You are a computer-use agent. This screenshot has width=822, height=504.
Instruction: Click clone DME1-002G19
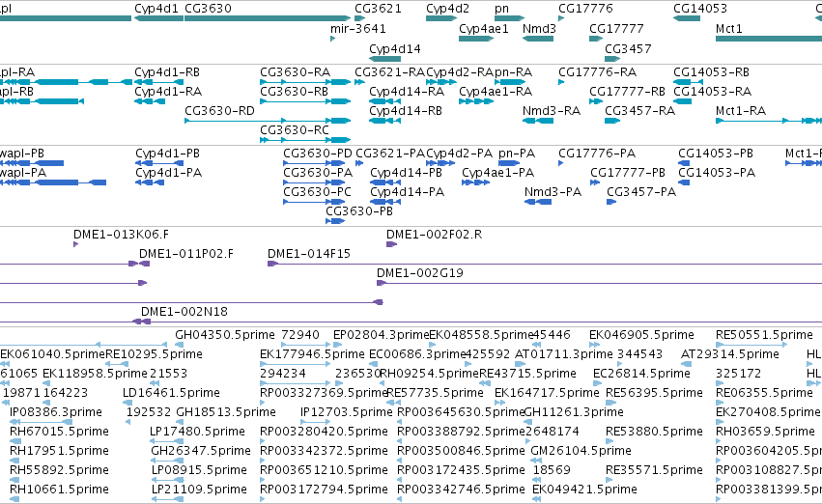tap(420, 273)
